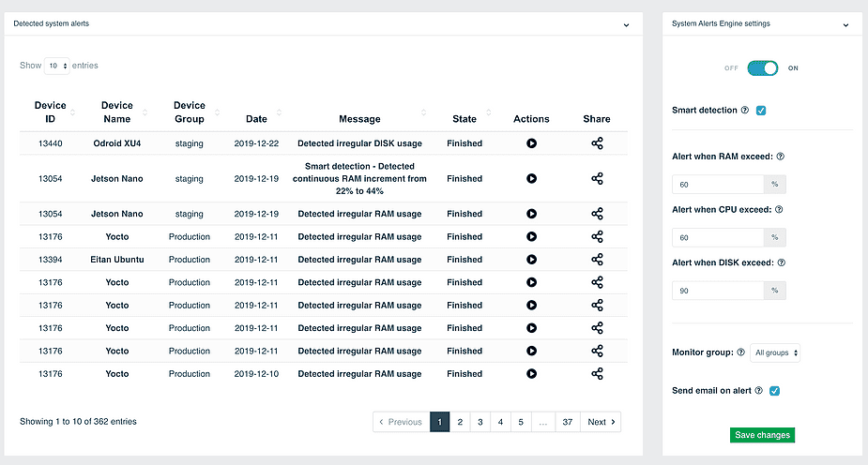Share the Eitan Ubuntu alert
This screenshot has height=465, width=868.
tap(597, 260)
